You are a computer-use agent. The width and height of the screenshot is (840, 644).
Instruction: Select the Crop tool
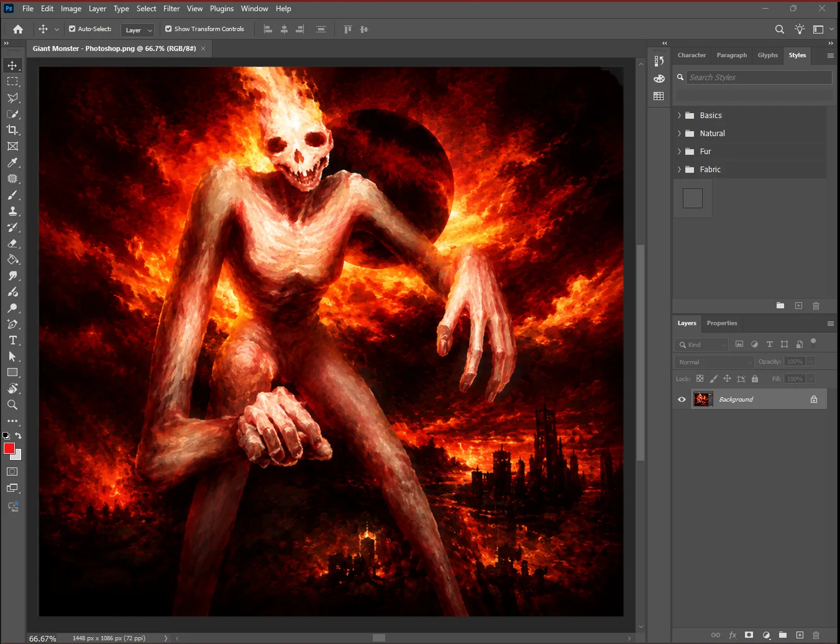(x=12, y=130)
